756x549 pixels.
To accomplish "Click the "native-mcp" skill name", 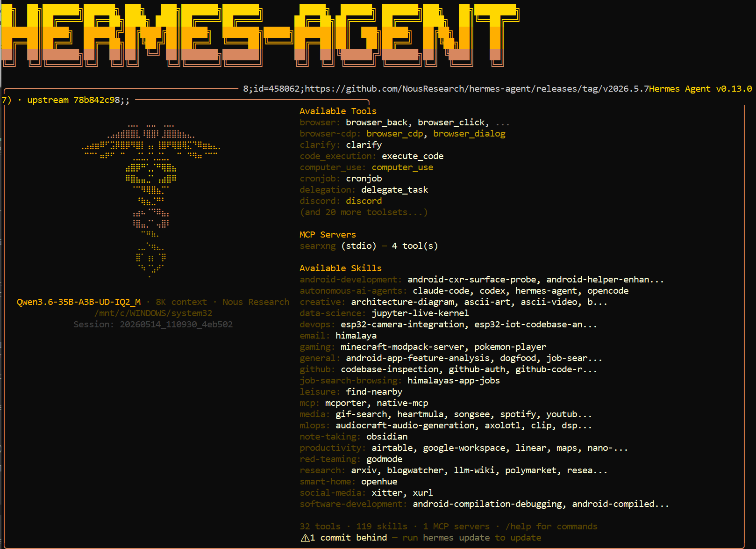I will pos(402,403).
